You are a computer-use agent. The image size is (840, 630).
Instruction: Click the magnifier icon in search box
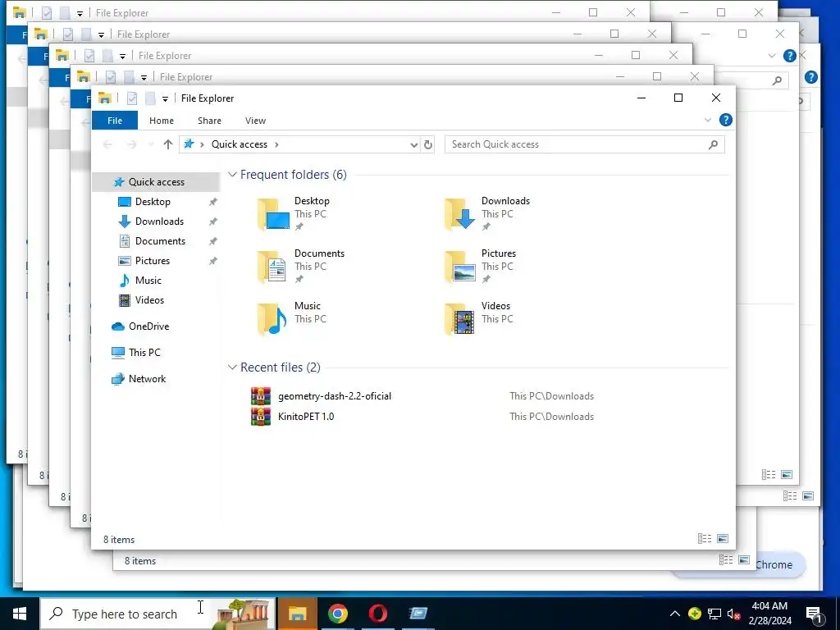click(713, 144)
